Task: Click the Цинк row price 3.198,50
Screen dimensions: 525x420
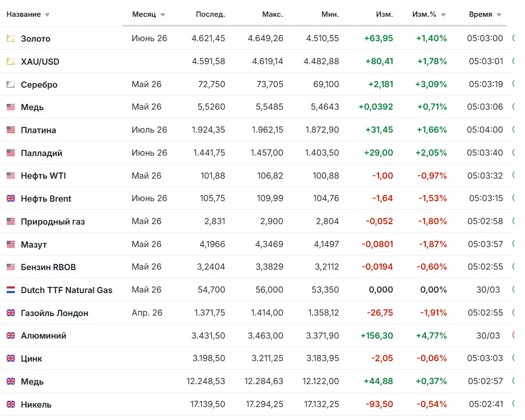Action: click(x=208, y=358)
